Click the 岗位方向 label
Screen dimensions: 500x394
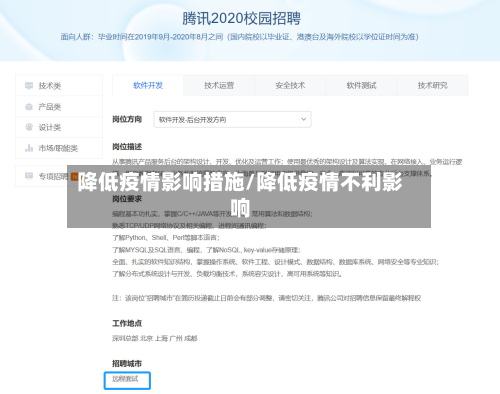(x=127, y=119)
